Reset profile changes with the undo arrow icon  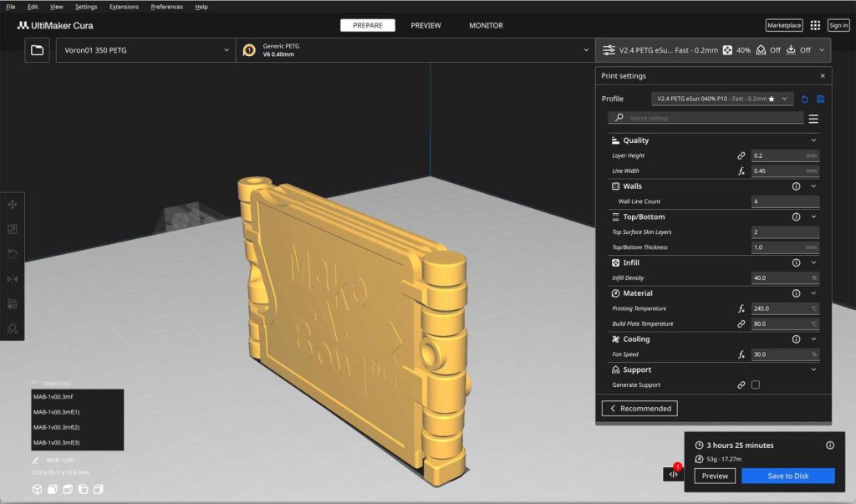(805, 99)
